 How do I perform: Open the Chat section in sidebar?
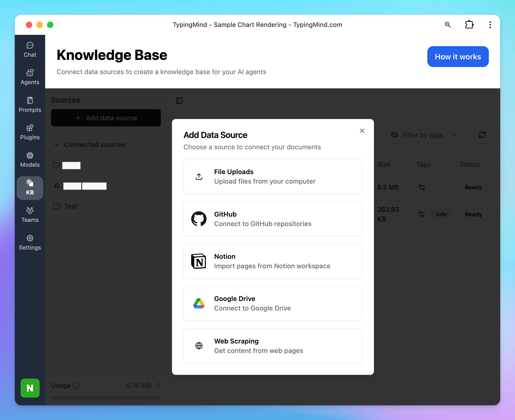pyautogui.click(x=30, y=50)
